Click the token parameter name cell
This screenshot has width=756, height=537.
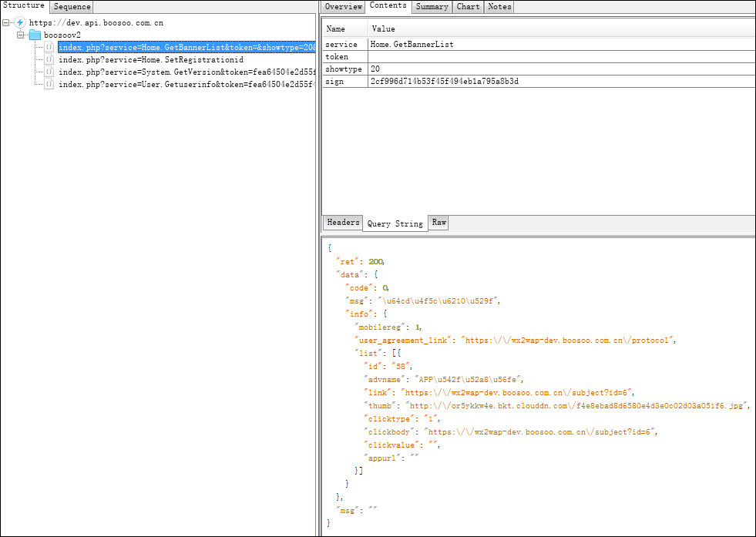coord(345,56)
